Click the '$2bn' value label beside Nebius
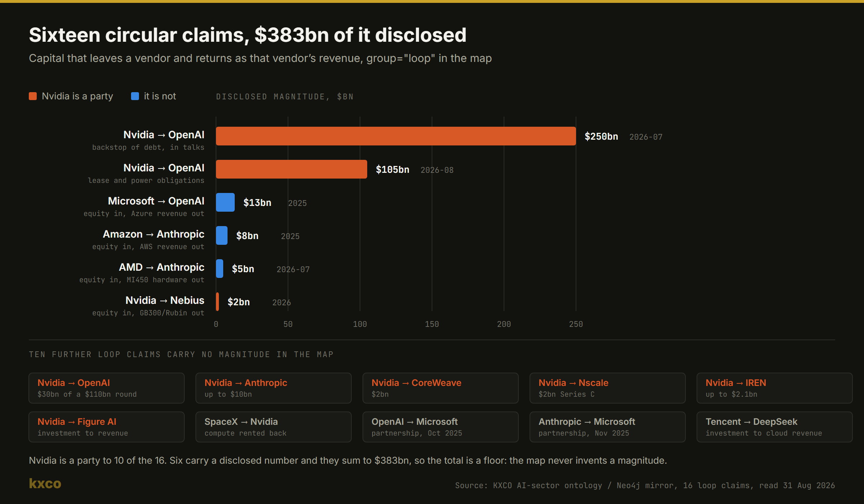 point(239,302)
